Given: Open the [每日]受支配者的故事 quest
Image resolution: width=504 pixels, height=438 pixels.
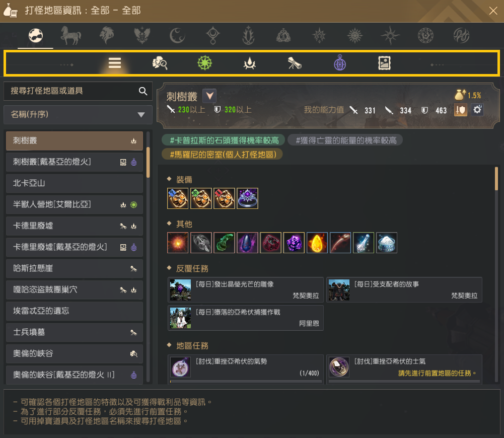Looking at the screenshot, I should pos(404,290).
